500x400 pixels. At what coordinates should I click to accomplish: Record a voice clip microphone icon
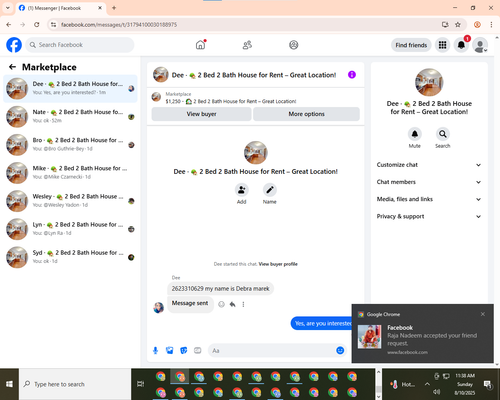click(x=155, y=350)
